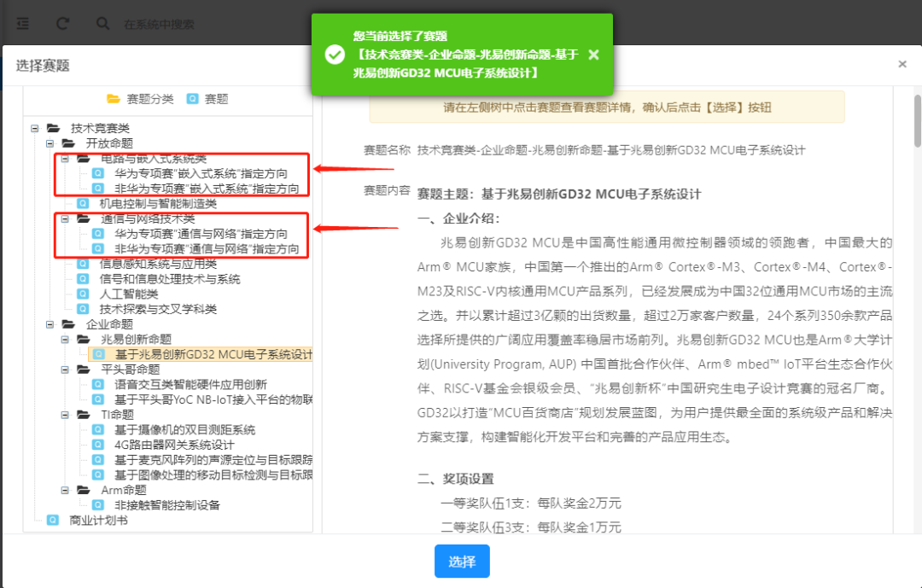922x588 pixels.
Task: Click the detail panel vertical scrollbar
Action: pyautogui.click(x=917, y=120)
